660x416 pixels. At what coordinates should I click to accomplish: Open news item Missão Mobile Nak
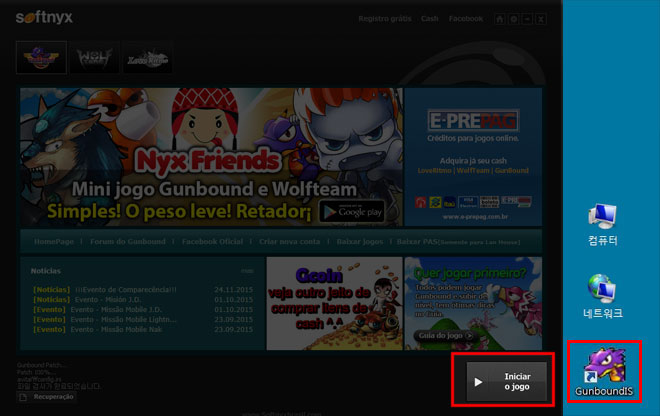click(116, 330)
